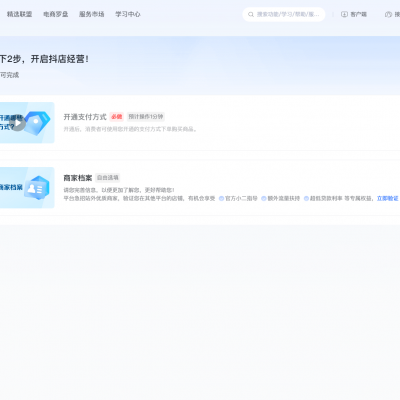Screen dimensions: 400x400
Task: Open the 电商罗盘 menu item
Action: [56, 14]
